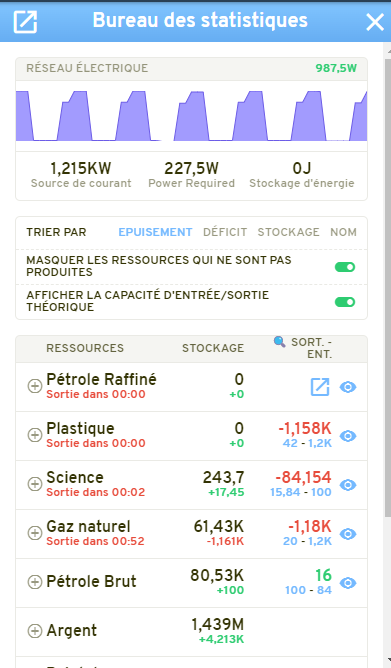Open statistics panel in pop-out window
The width and height of the screenshot is (391, 668).
click(x=25, y=21)
